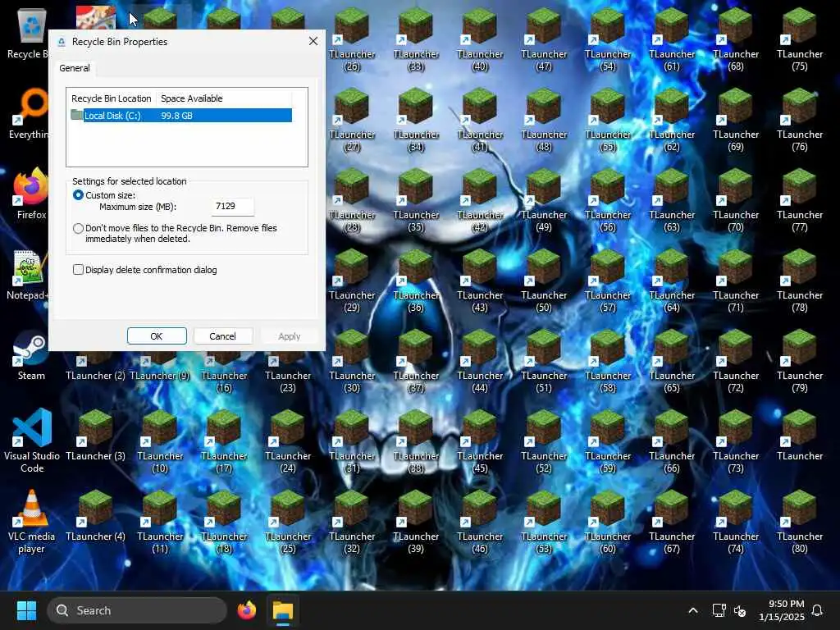Select TLauncher (49) desktop icon
This screenshot has height=630, width=840.
coord(544,199)
